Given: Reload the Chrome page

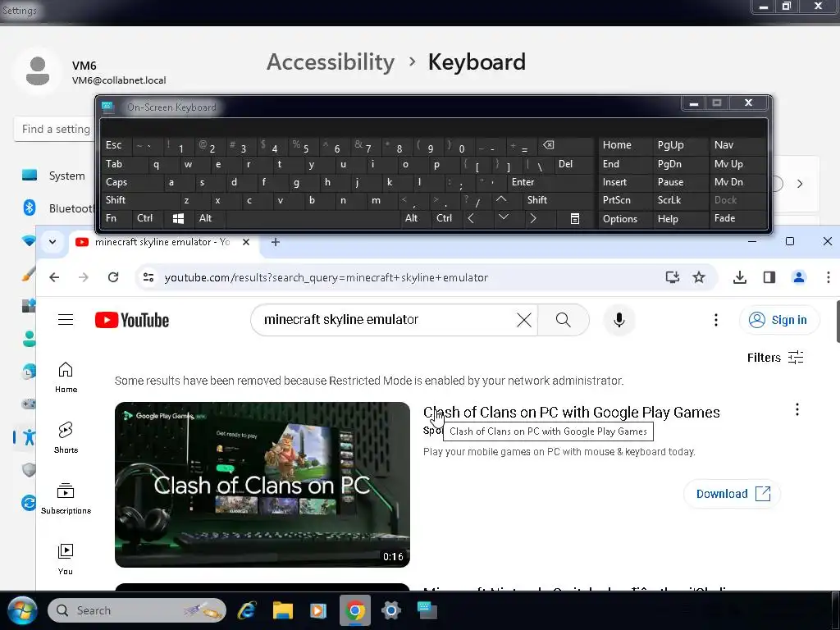Looking at the screenshot, I should pos(113,277).
